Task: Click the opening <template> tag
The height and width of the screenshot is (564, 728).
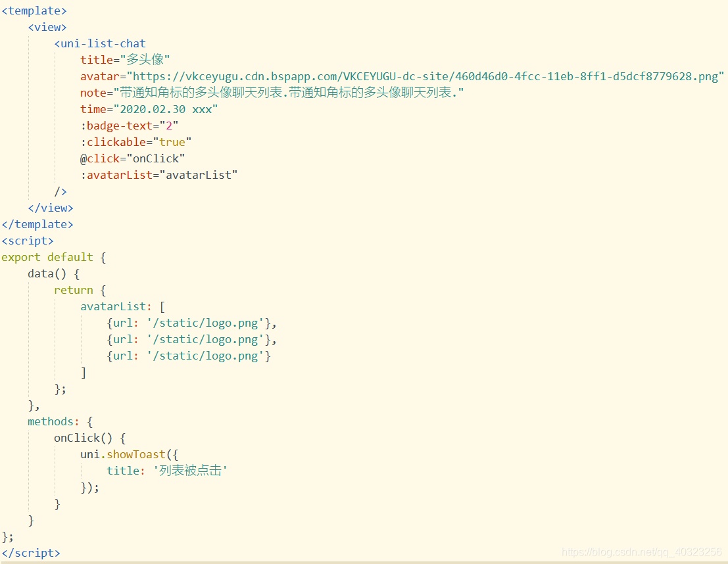Action: tap(34, 11)
